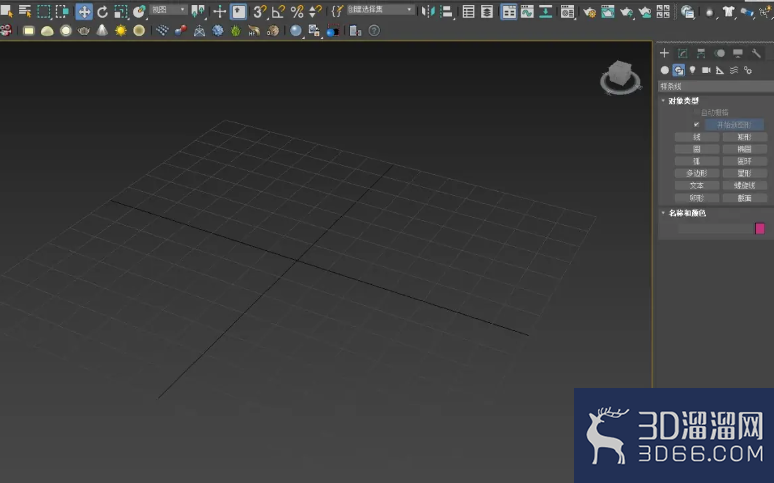Open the Schematic View icon
The image size is (774, 483).
545,11
